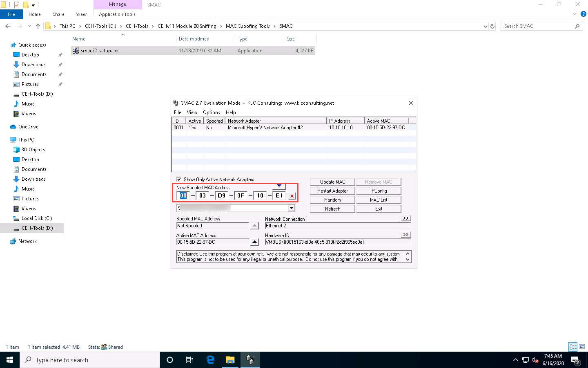Click CEHv11 Module 08 Sniffing breadcrumb
Image resolution: width=588 pixels, height=368 pixels.
point(187,26)
